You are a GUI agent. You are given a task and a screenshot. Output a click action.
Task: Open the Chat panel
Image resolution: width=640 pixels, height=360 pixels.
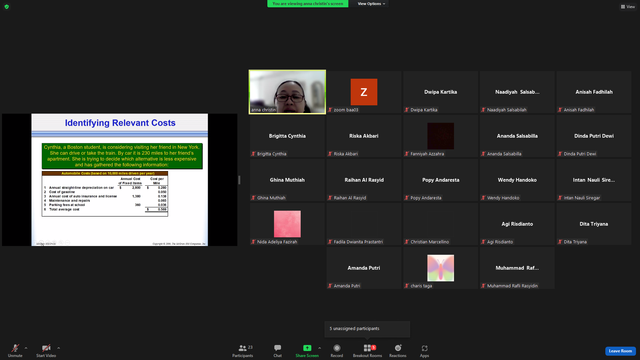(278, 350)
